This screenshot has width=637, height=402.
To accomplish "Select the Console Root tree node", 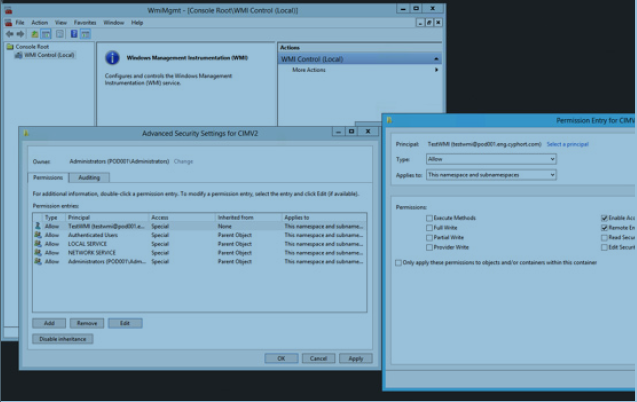I will pos(32,47).
